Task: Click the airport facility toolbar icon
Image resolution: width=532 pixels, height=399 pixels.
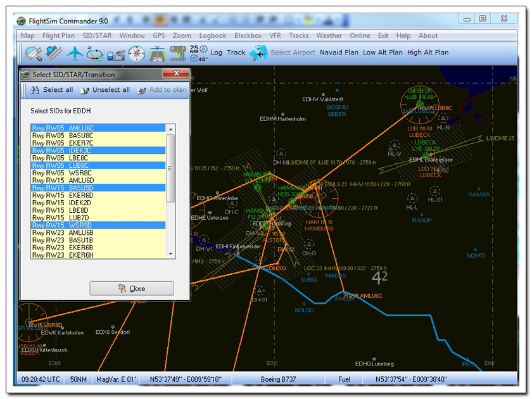Action: [x=54, y=53]
